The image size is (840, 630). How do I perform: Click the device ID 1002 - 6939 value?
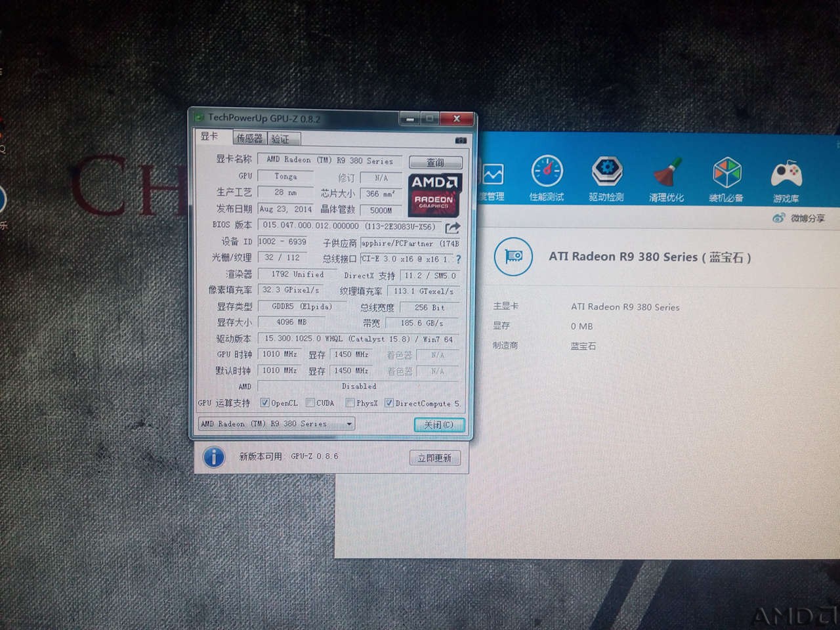pos(283,241)
